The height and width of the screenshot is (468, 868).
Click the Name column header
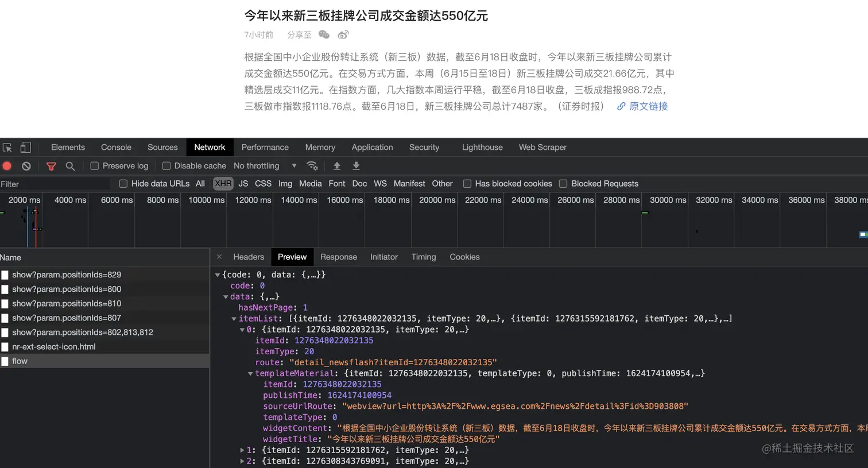104,257
